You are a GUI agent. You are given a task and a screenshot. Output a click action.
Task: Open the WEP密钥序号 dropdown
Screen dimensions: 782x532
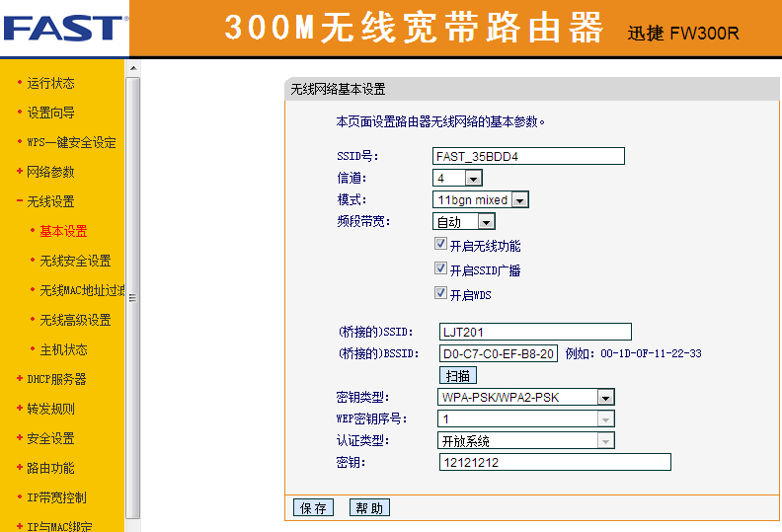coord(525,418)
